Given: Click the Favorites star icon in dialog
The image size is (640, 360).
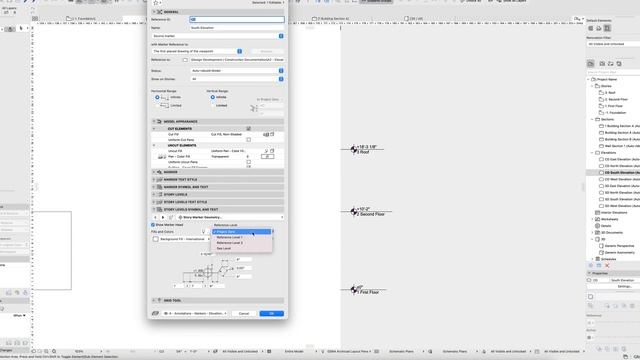Looking at the screenshot, I should point(156,3).
